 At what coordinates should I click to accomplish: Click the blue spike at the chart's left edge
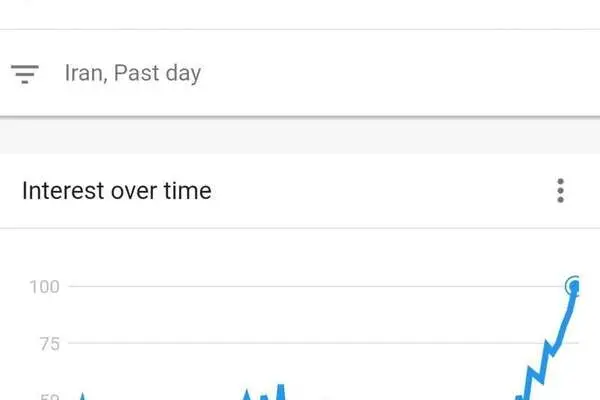(x=82, y=396)
